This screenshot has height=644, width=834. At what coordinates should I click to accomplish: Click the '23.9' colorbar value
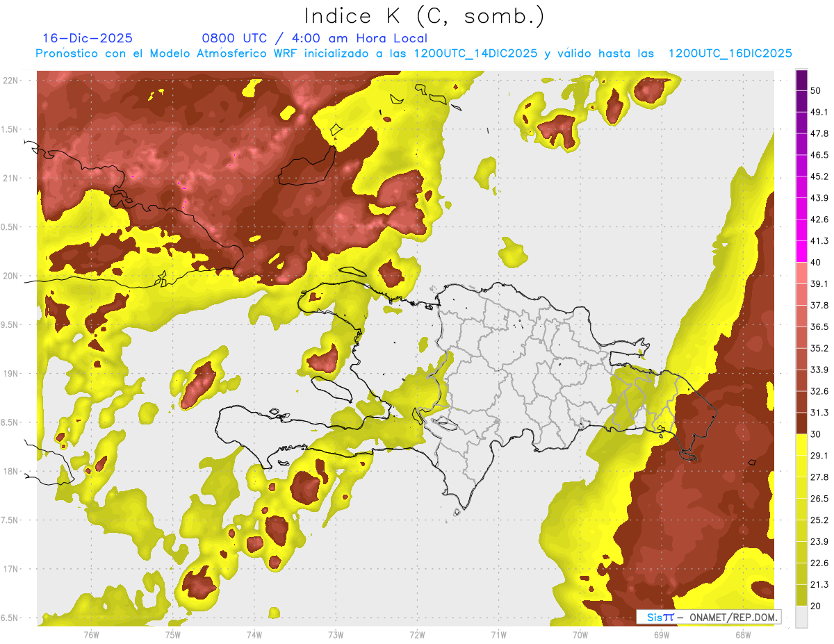[819, 542]
